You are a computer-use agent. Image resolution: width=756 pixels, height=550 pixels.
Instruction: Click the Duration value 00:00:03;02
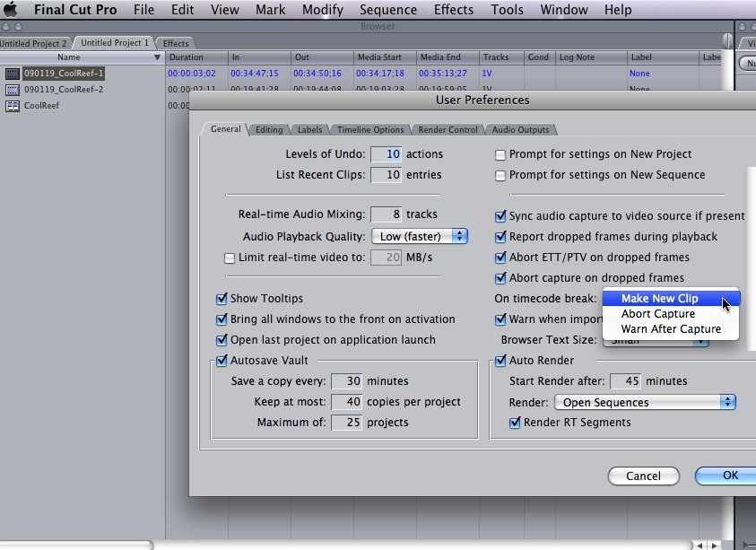click(x=192, y=74)
